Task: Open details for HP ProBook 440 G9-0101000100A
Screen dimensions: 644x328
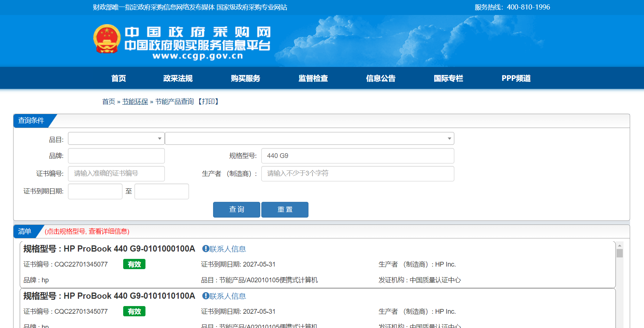Action: [109, 249]
